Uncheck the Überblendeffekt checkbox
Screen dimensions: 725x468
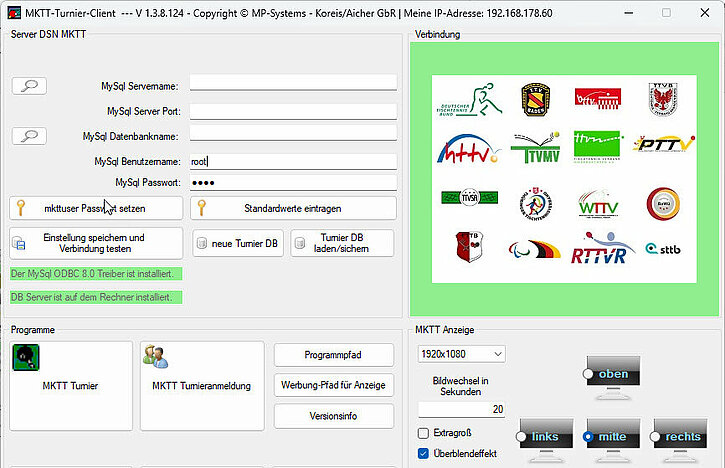tap(424, 454)
